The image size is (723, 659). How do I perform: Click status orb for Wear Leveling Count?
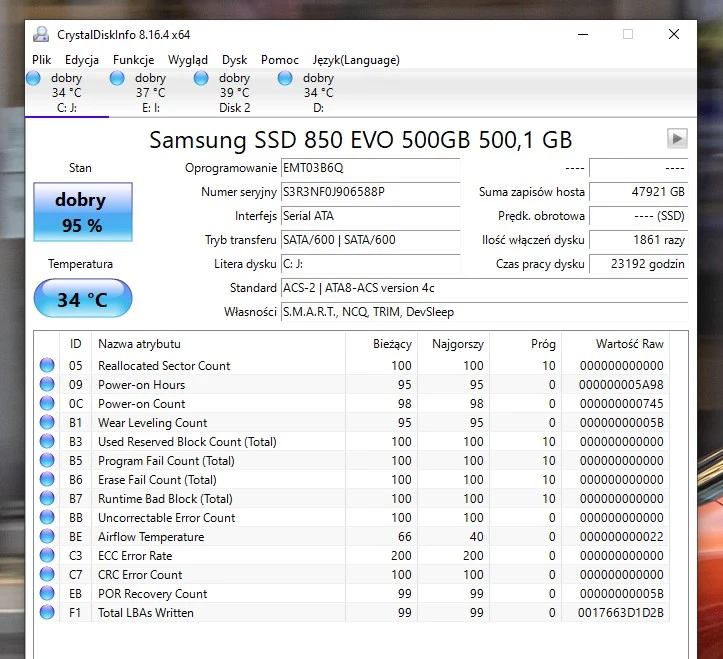coord(47,423)
